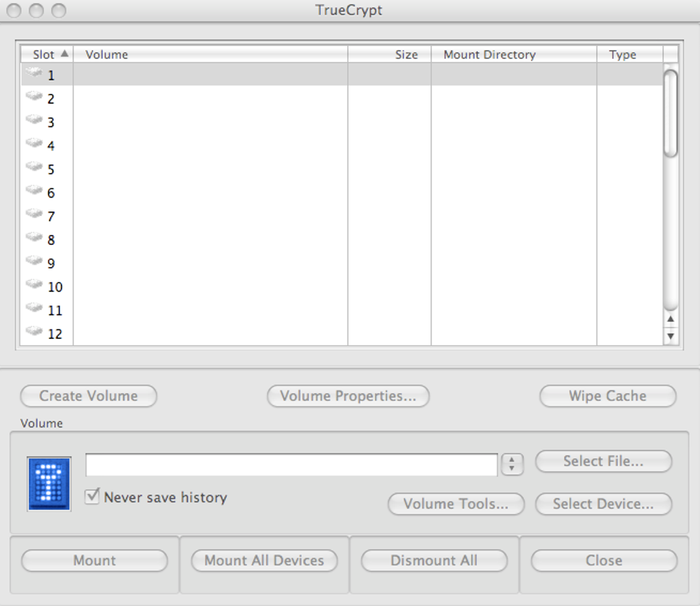Click the Close button at bottom
This screenshot has height=606, width=700.
604,561
